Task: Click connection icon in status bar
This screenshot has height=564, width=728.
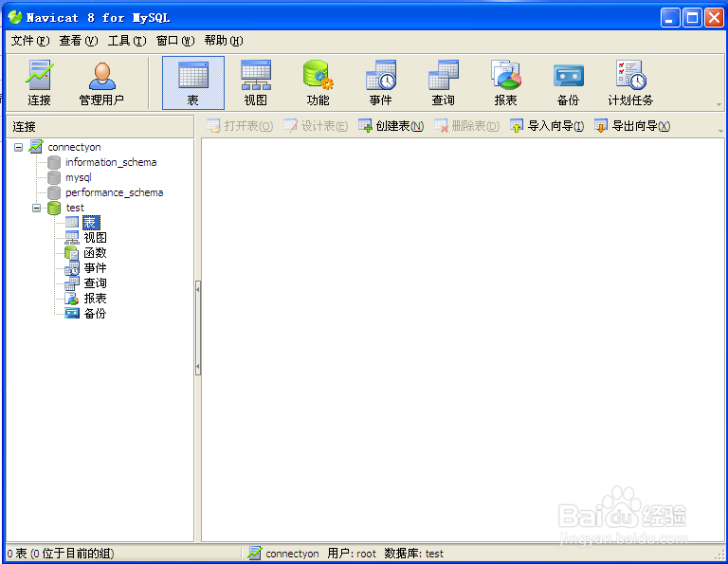Action: click(254, 554)
